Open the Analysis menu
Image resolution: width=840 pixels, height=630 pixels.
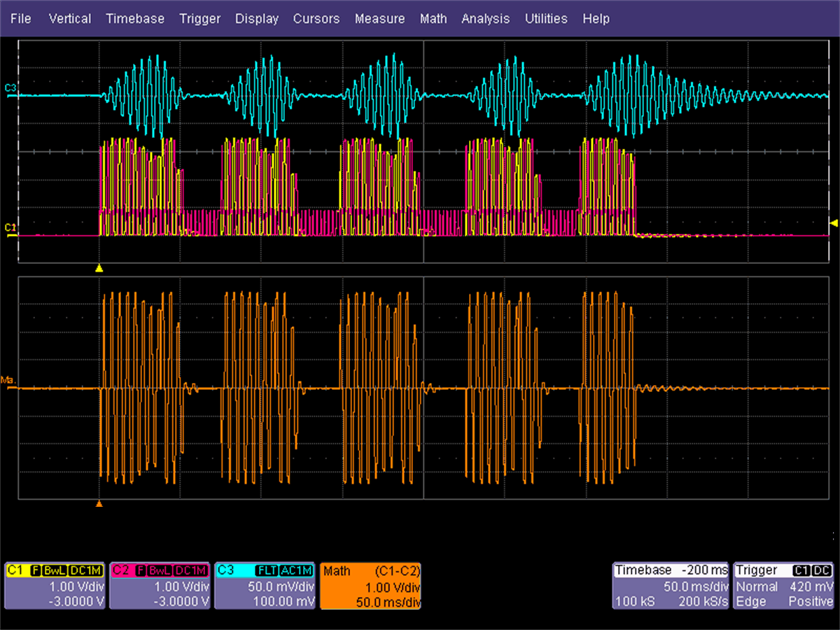[486, 19]
